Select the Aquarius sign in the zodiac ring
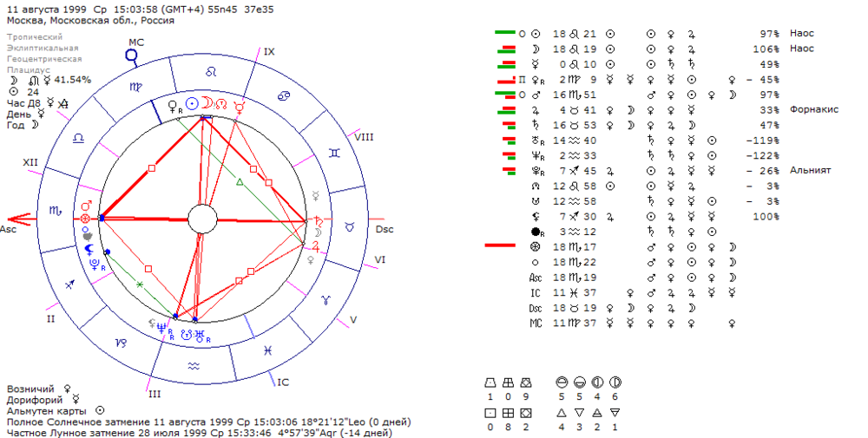Screen dimensions: 868x438 coord(194,365)
